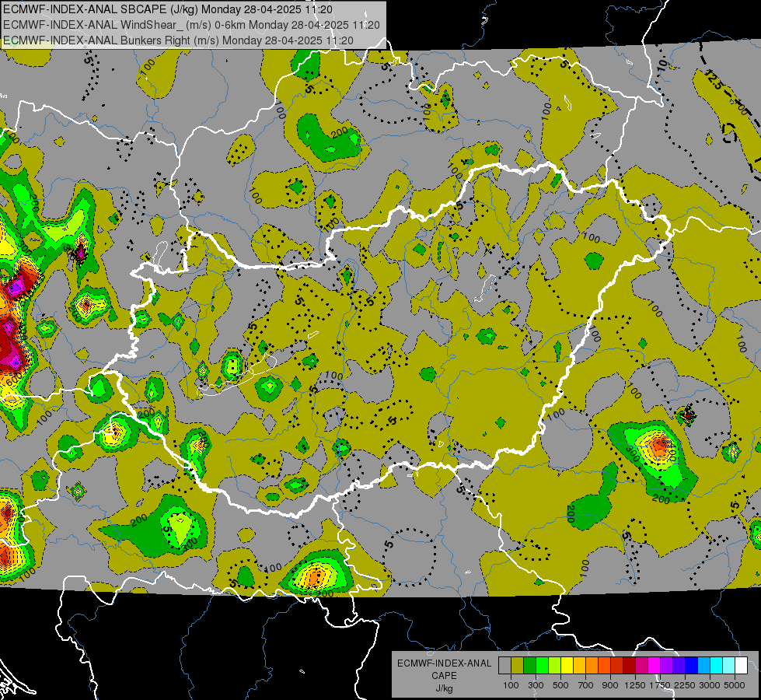Image resolution: width=761 pixels, height=700 pixels.
Task: Click the bright magenta legend swatch
Action: (655, 665)
